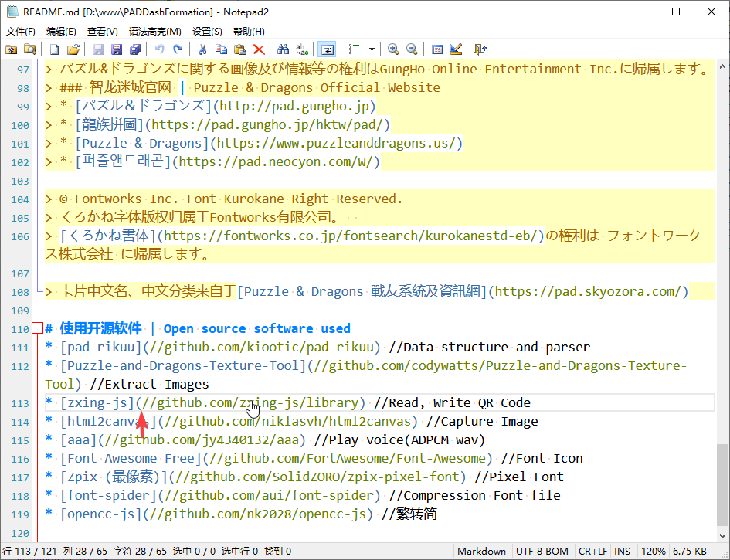Image resolution: width=730 pixels, height=560 pixels.
Task: Click the 行 113 / 121 line indicator
Action: [30, 552]
